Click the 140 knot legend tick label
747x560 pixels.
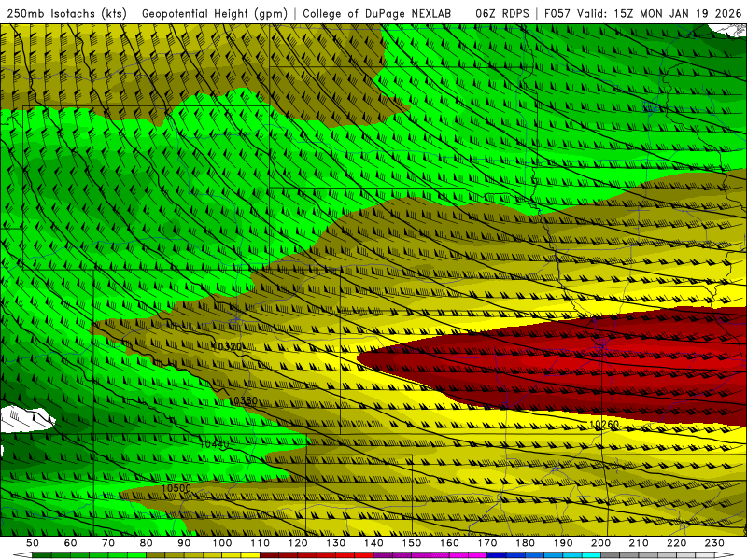(373, 543)
